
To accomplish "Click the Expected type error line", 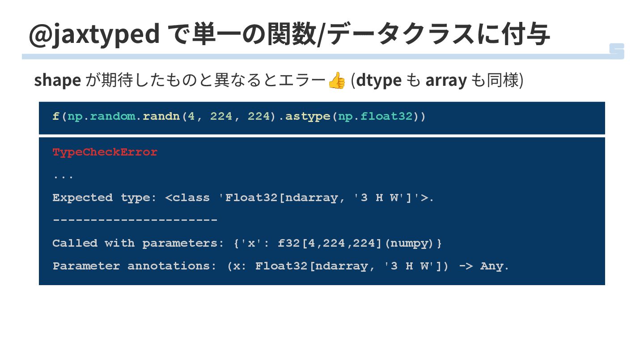I will (x=243, y=198).
